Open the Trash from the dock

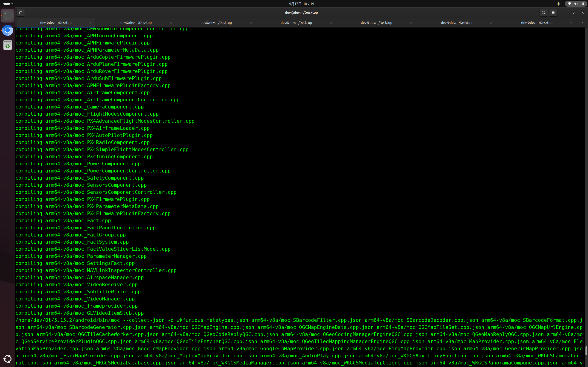coord(8,45)
